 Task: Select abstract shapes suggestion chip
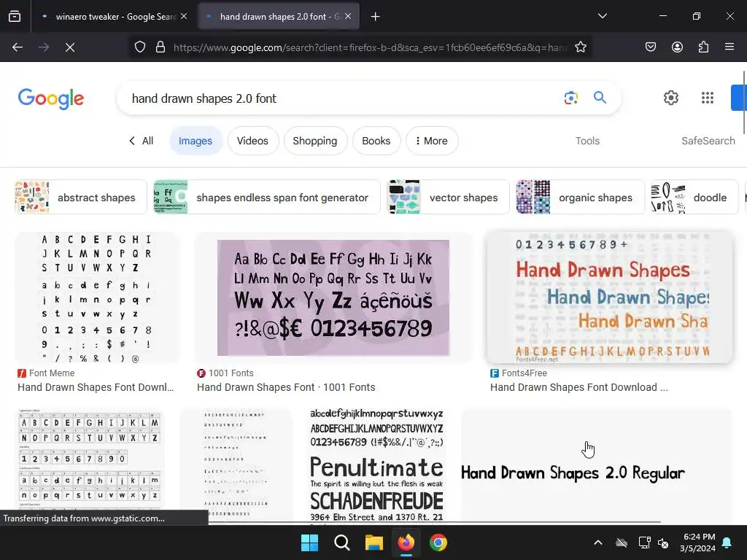point(80,197)
